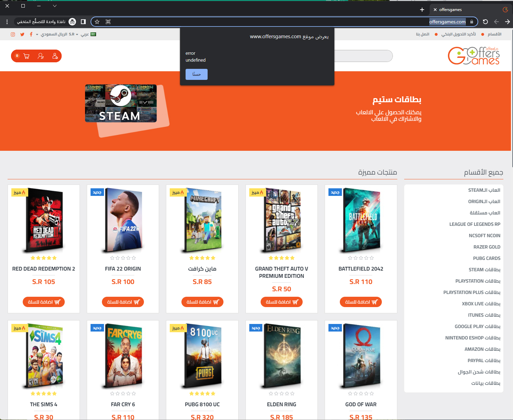Viewport: 513px width, 420px height.
Task: Click the جديد badge on Battlefield 2042
Action: pyautogui.click(x=335, y=192)
